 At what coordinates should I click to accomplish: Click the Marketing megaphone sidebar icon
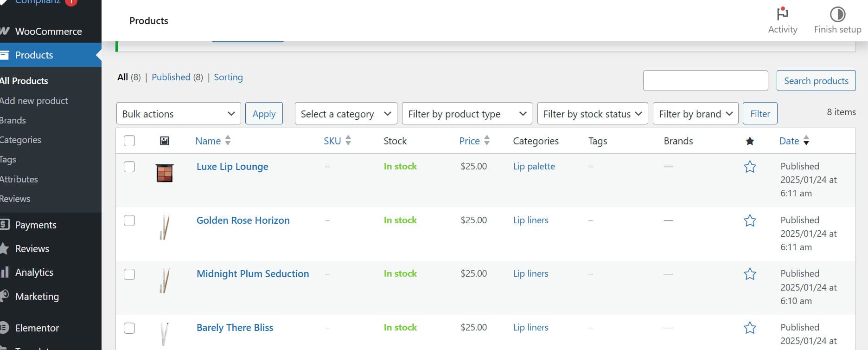pyautogui.click(x=4, y=296)
